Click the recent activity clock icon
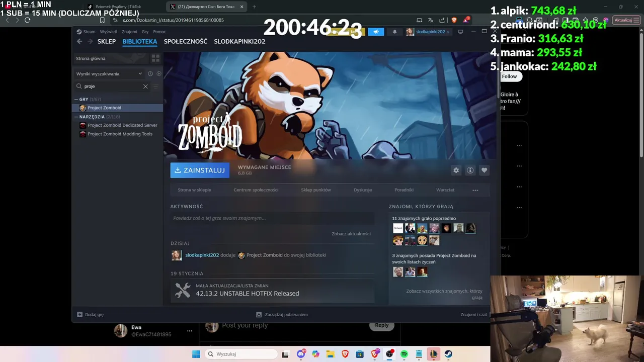This screenshot has width=644, height=362. pyautogui.click(x=150, y=74)
